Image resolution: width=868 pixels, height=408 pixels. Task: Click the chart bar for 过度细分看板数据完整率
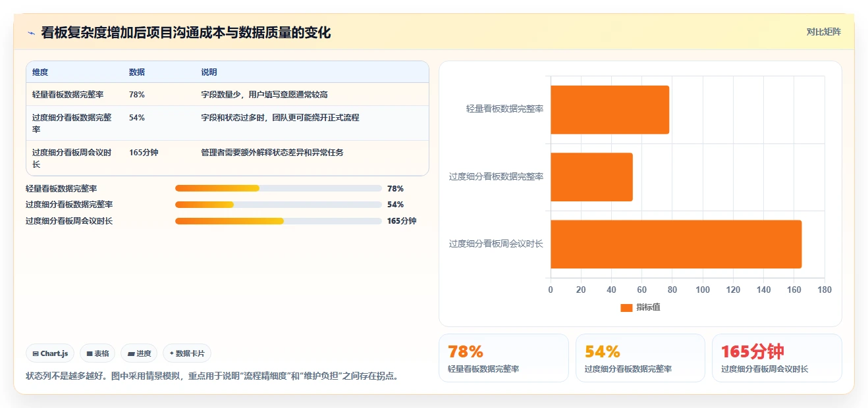[591, 177]
